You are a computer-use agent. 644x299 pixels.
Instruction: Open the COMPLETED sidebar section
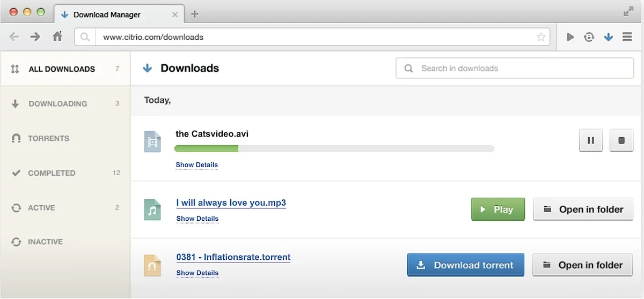point(65,173)
